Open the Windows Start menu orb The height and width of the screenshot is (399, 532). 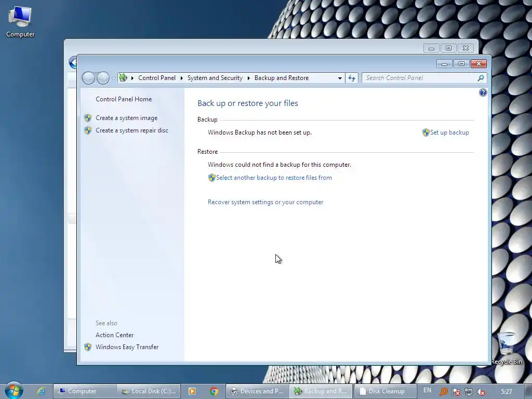pos(14,391)
